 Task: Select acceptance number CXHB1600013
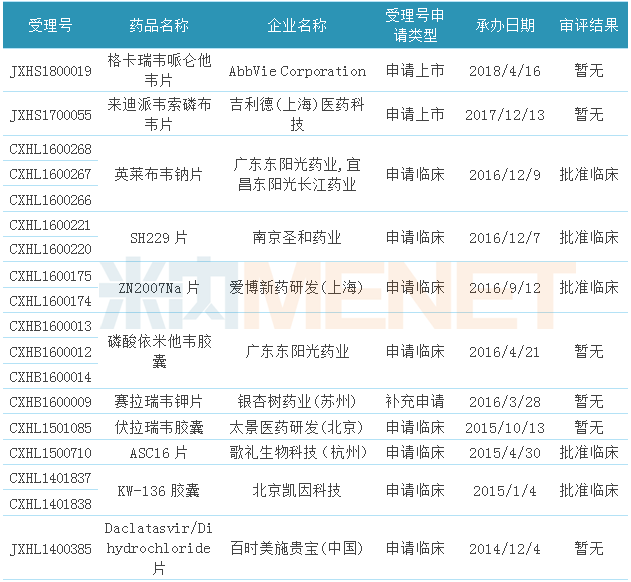[50, 326]
